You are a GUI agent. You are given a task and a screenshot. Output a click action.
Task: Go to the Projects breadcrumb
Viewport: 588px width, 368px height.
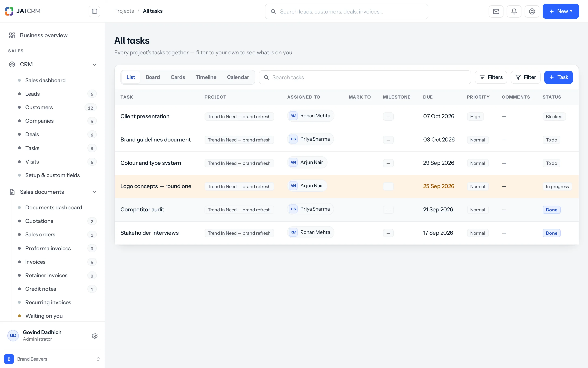pos(124,11)
